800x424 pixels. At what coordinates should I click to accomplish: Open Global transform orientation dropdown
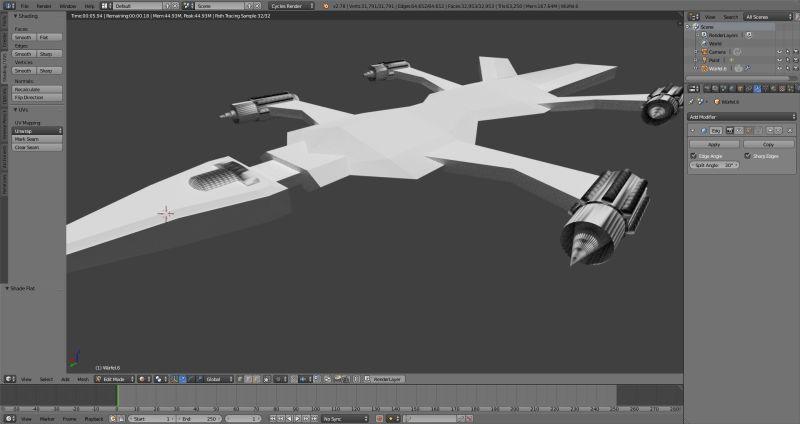(x=219, y=380)
